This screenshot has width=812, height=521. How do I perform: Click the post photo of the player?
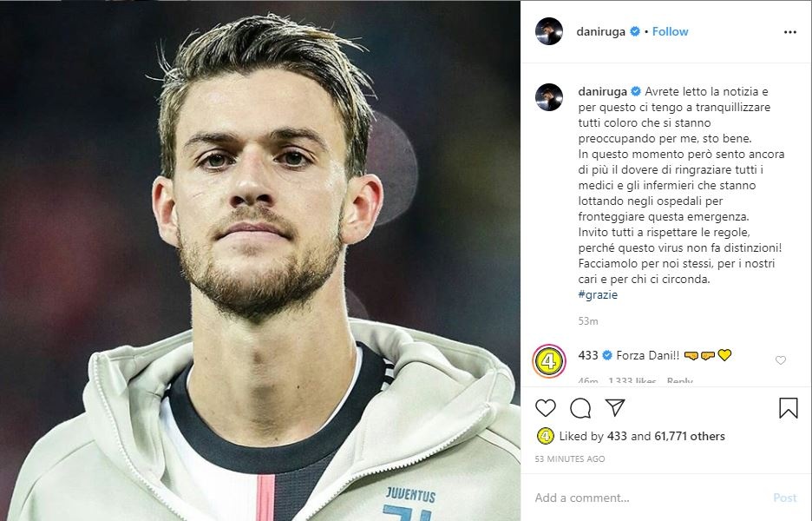coord(260,260)
